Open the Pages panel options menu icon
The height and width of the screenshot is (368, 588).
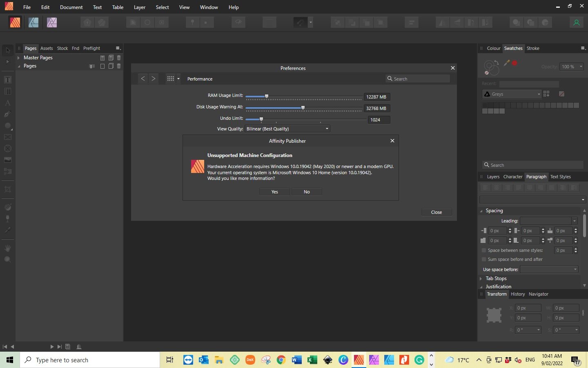[x=118, y=48]
